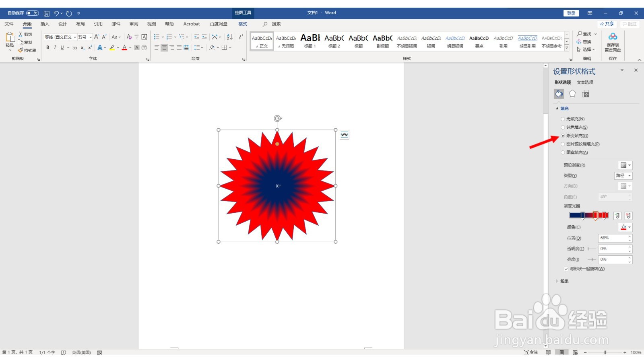Remove the selected gradient stop
This screenshot has height=362, width=644.
628,216
